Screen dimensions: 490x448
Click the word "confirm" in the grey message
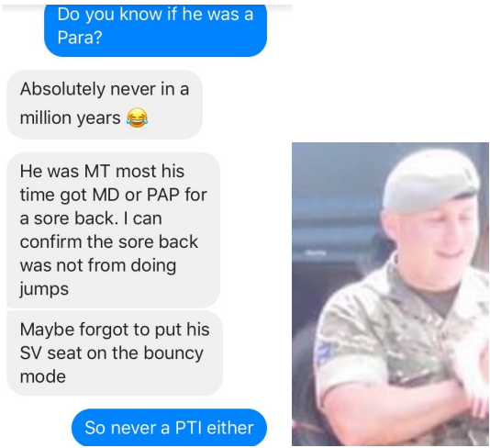pos(50,241)
